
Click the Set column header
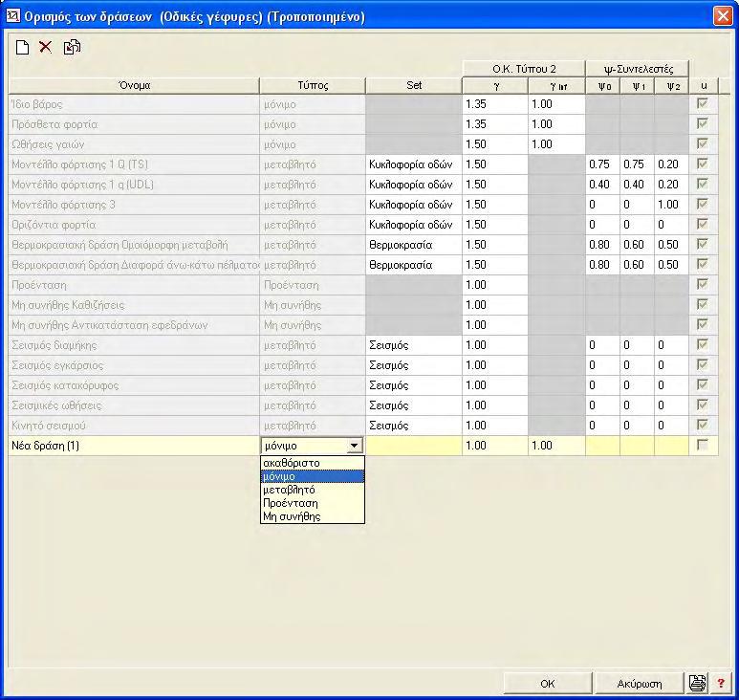click(414, 86)
